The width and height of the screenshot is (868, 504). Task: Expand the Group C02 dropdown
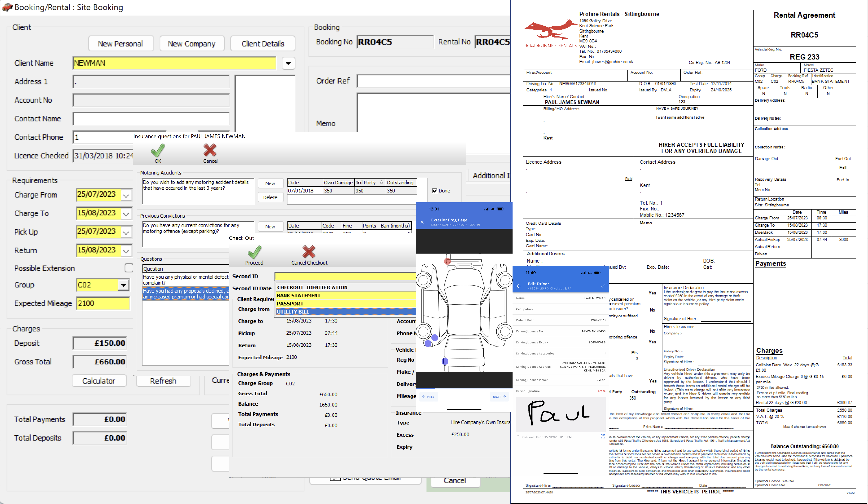point(123,285)
